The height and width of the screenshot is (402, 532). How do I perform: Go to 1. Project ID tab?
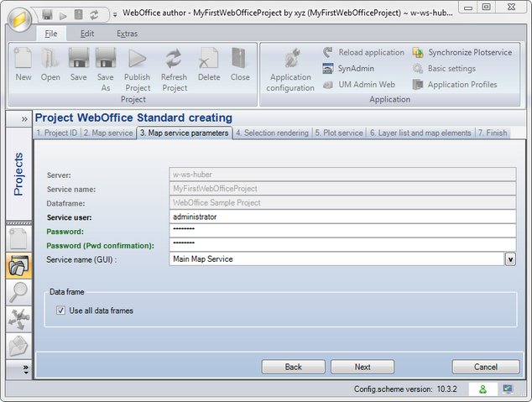[x=57, y=133]
